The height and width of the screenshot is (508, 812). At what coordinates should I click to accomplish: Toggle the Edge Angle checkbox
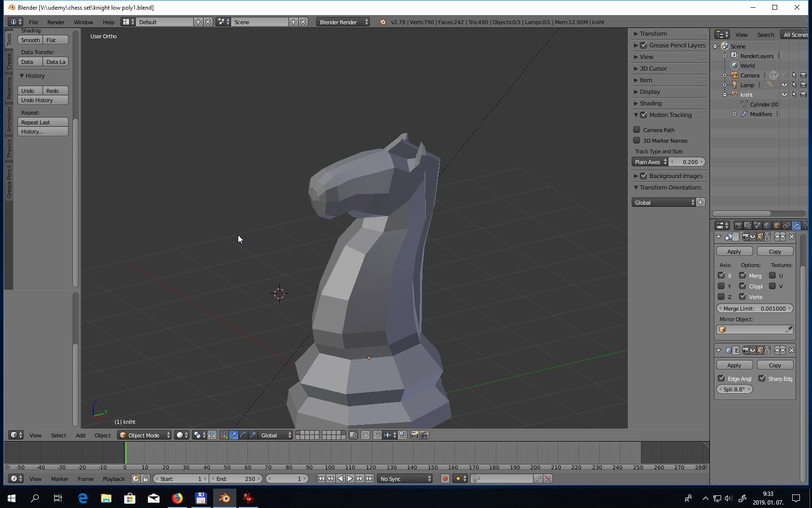(721, 378)
